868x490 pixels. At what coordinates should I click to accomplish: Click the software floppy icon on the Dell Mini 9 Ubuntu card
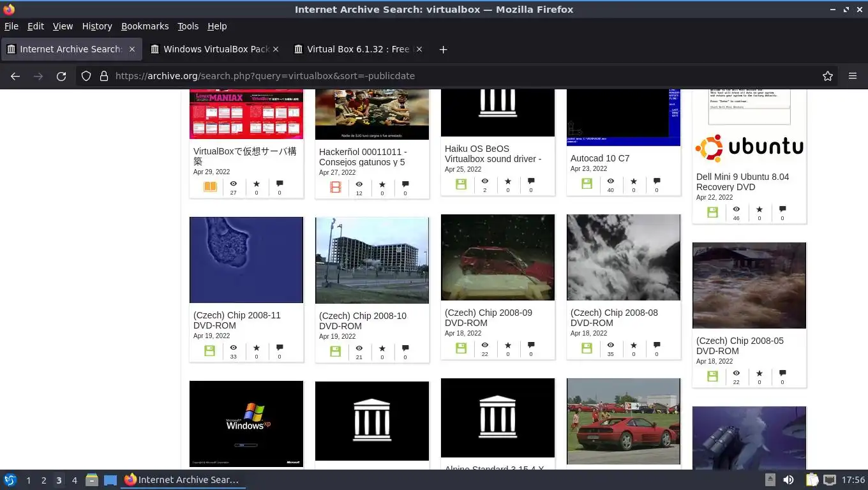[x=713, y=212]
